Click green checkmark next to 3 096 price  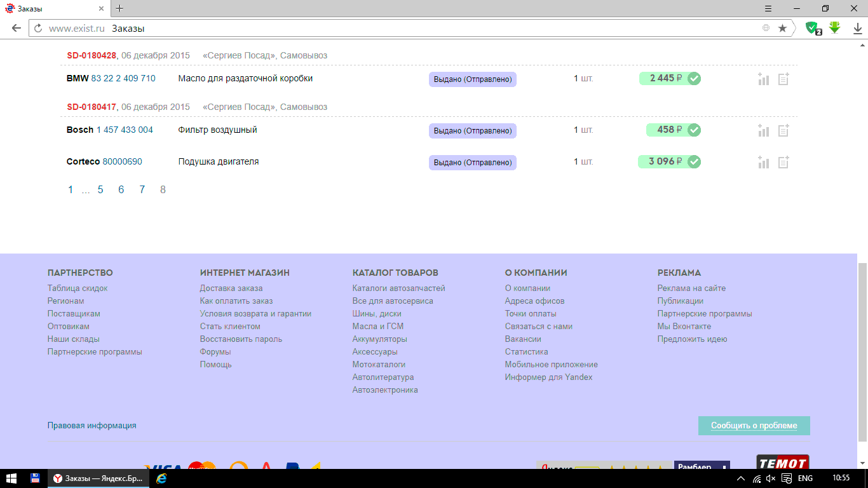pos(694,162)
